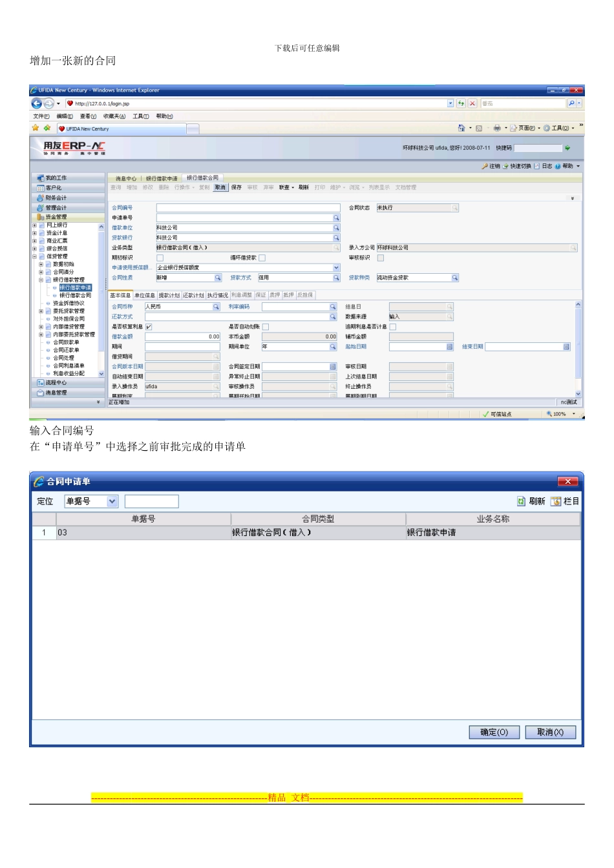Open the browser zoom level 100% control
Image resolution: width=614 pixels, height=868 pixels.
[560, 414]
